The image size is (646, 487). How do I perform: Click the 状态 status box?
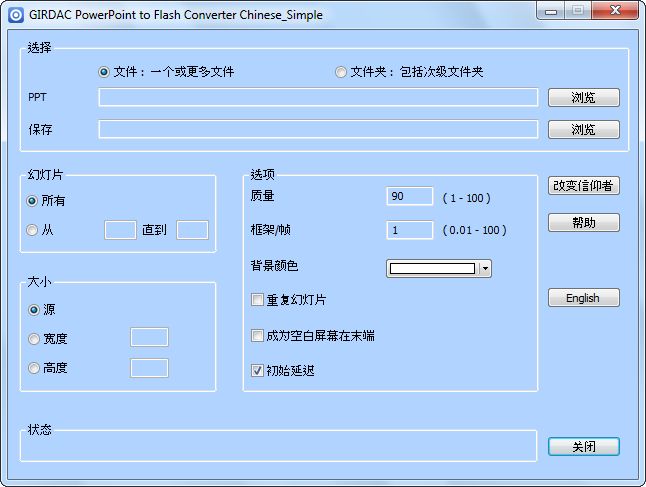(x=279, y=446)
